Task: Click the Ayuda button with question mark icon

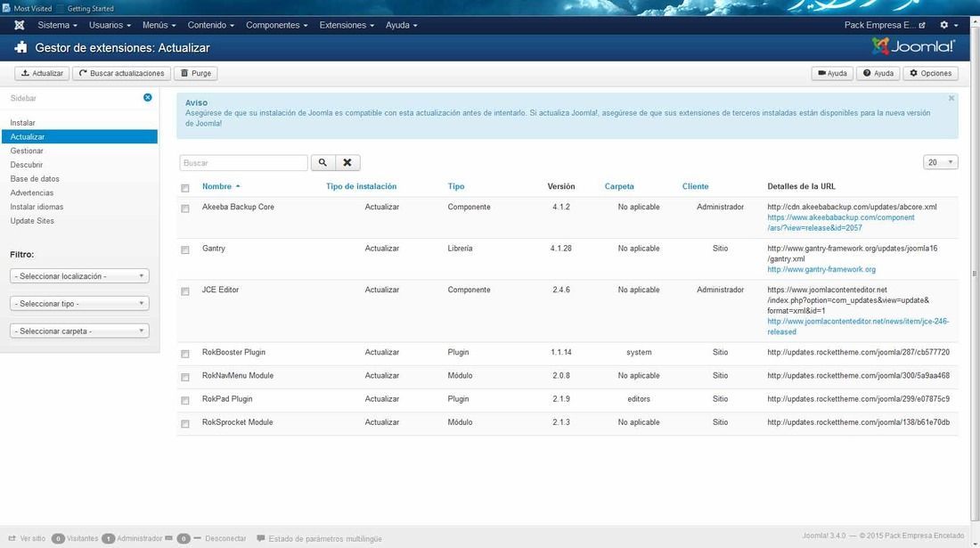Action: click(x=878, y=73)
